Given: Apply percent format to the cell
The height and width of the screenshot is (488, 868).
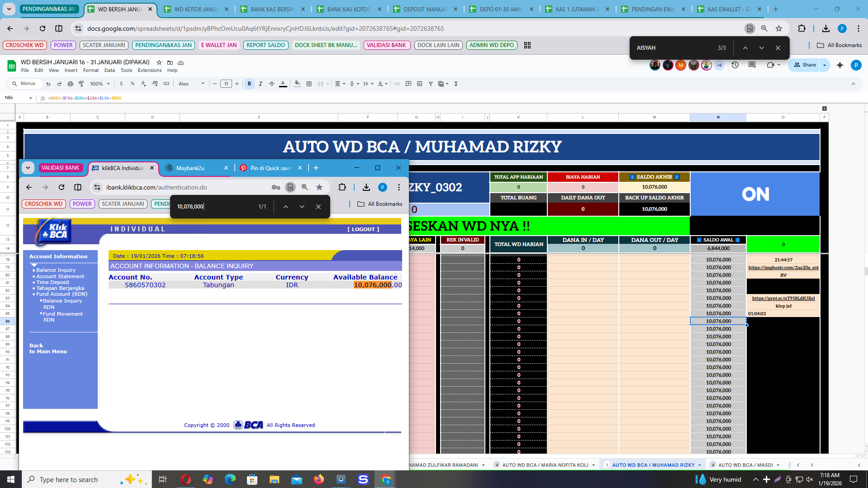Looking at the screenshot, I should click(x=133, y=84).
